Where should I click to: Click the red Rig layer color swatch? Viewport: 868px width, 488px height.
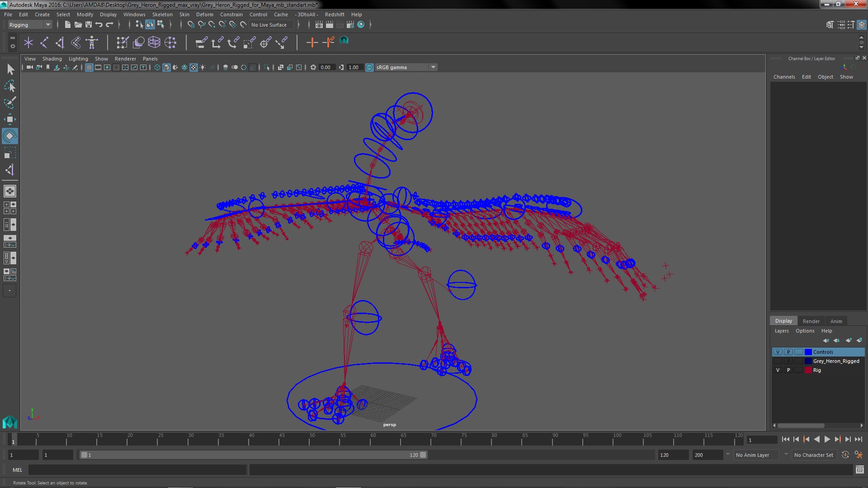click(x=808, y=370)
